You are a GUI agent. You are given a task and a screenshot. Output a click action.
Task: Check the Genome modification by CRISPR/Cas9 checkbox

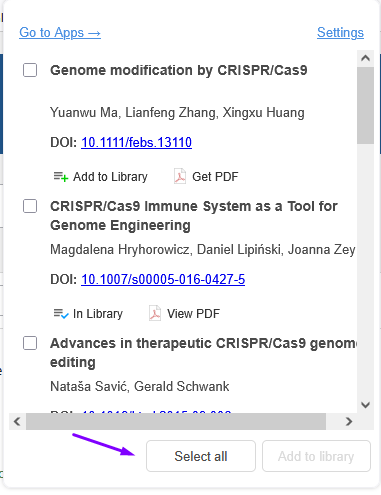30,70
